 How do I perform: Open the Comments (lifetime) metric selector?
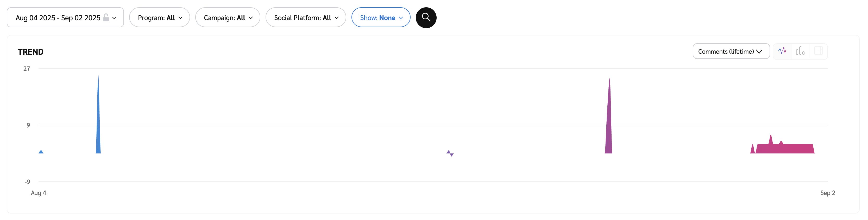pos(731,51)
